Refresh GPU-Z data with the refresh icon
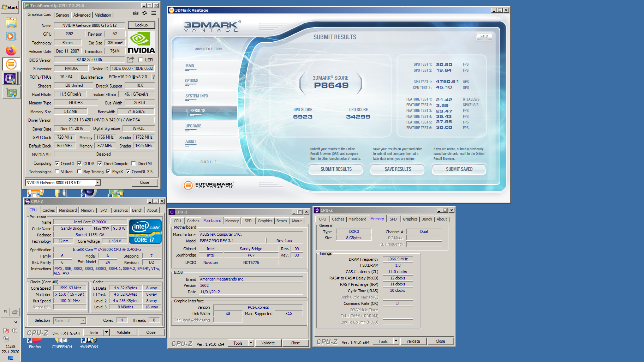 (x=144, y=13)
